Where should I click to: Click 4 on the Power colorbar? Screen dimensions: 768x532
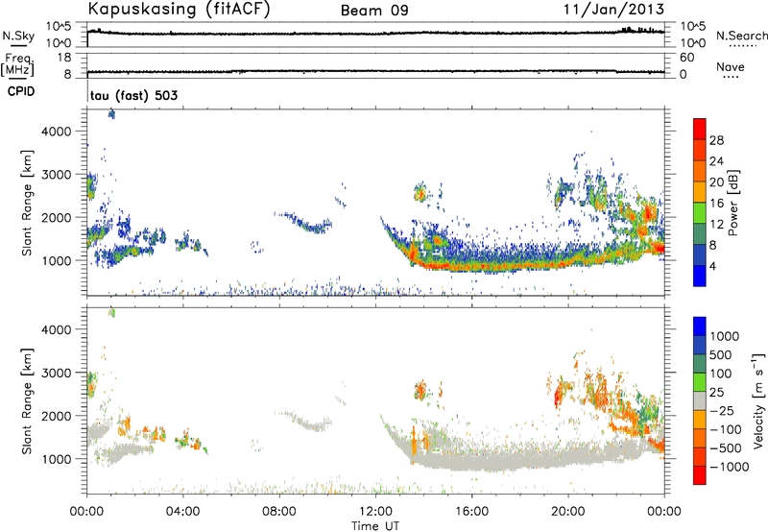point(712,266)
